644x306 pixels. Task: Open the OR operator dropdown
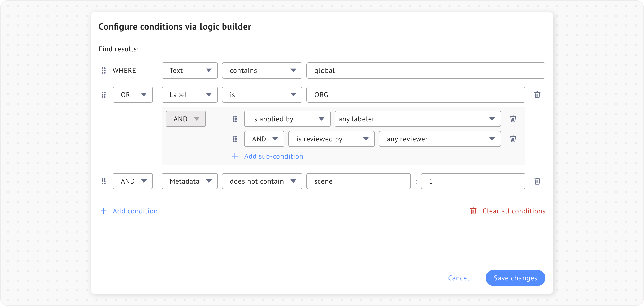click(133, 95)
